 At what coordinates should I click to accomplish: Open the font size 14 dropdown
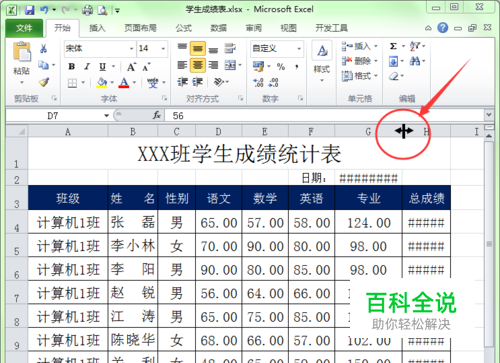pos(163,49)
